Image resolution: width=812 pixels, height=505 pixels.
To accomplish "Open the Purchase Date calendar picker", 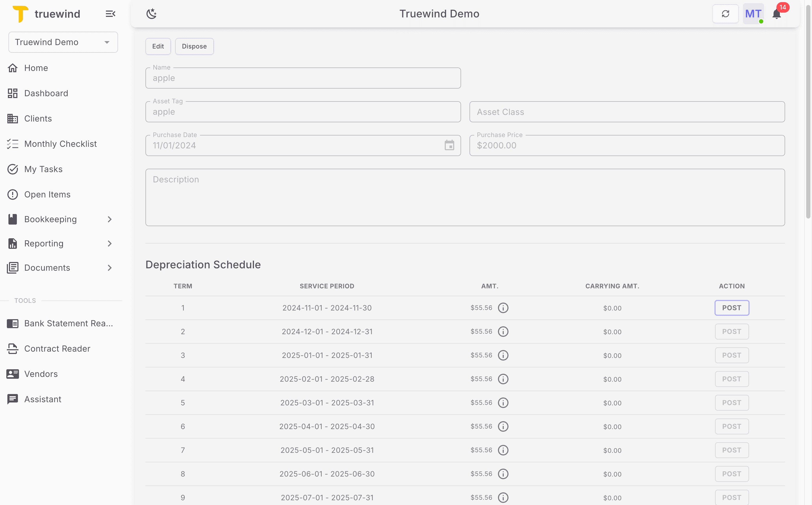I will click(x=449, y=145).
